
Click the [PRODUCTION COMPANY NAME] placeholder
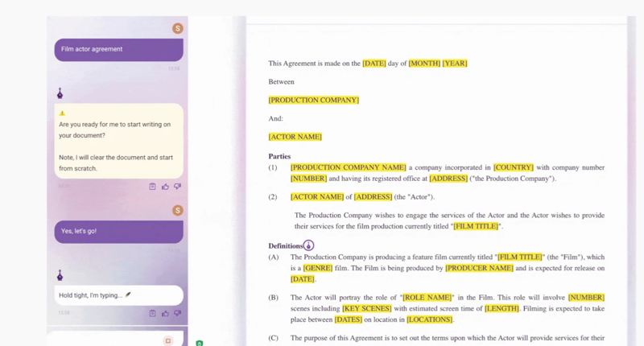pyautogui.click(x=348, y=167)
